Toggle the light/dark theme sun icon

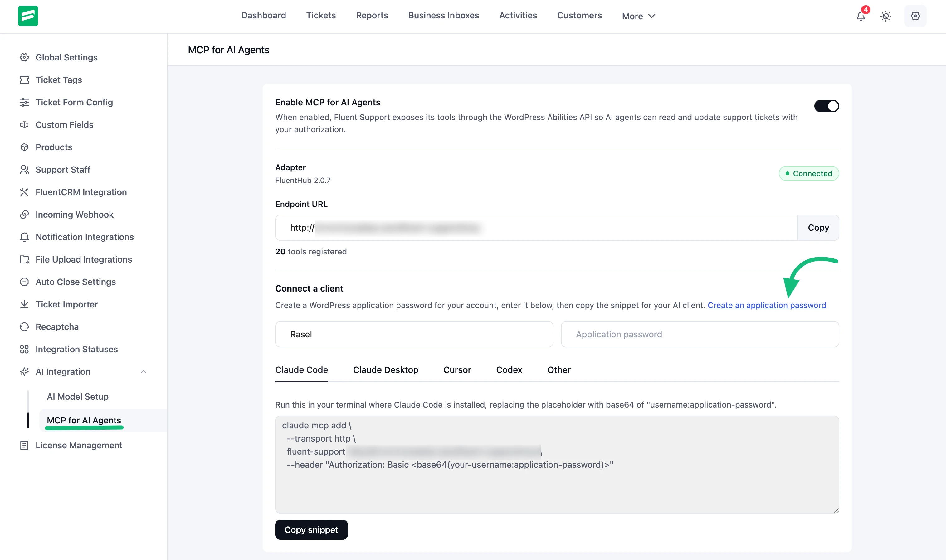(885, 16)
